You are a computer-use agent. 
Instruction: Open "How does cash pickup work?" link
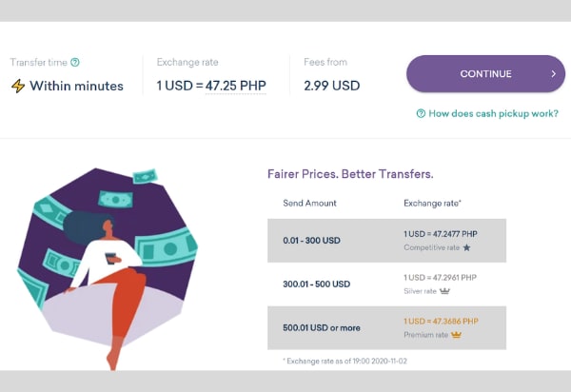493,113
